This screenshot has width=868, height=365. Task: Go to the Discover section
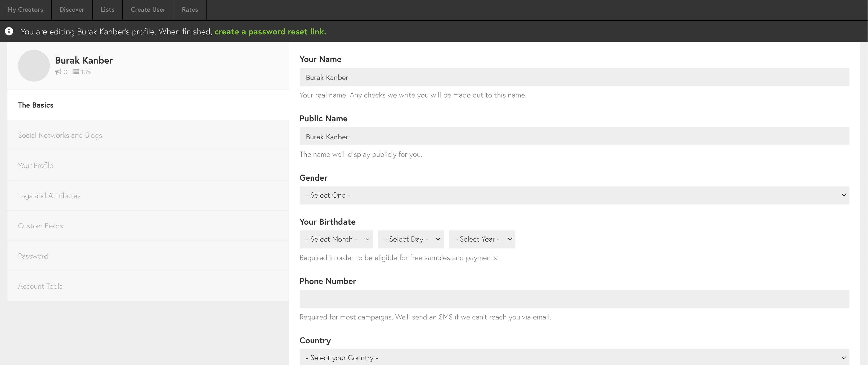[72, 10]
